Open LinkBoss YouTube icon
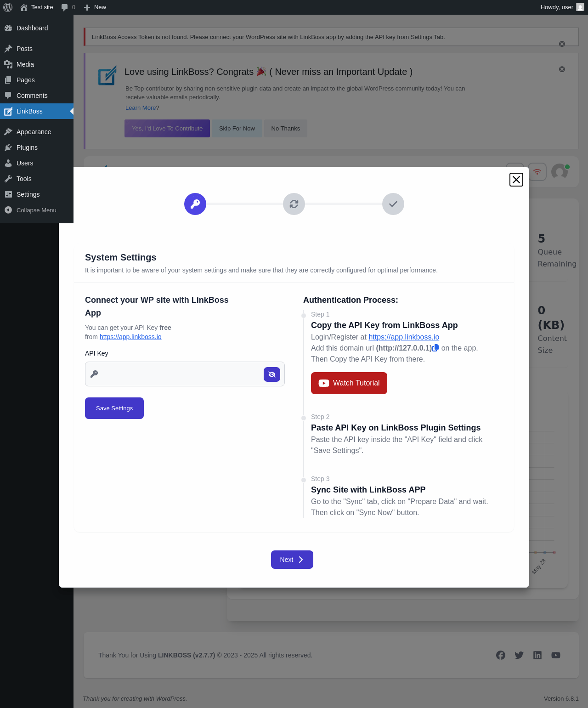Image resolution: width=588 pixels, height=708 pixels. click(556, 655)
